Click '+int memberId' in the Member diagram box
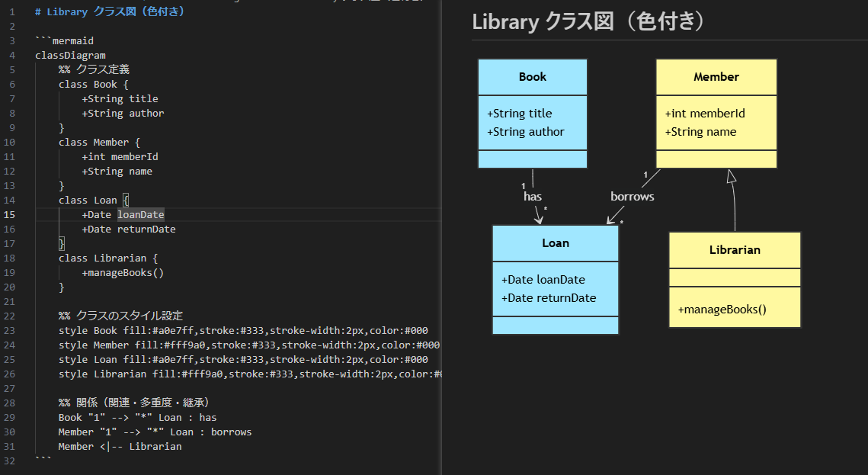 (705, 114)
